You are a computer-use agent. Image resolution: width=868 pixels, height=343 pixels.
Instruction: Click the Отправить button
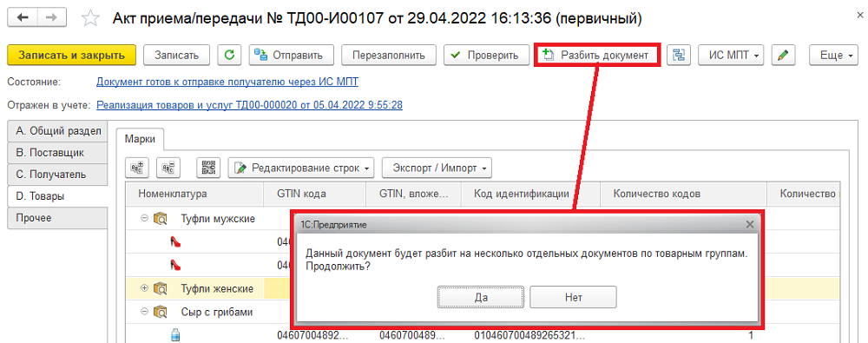[x=291, y=55]
